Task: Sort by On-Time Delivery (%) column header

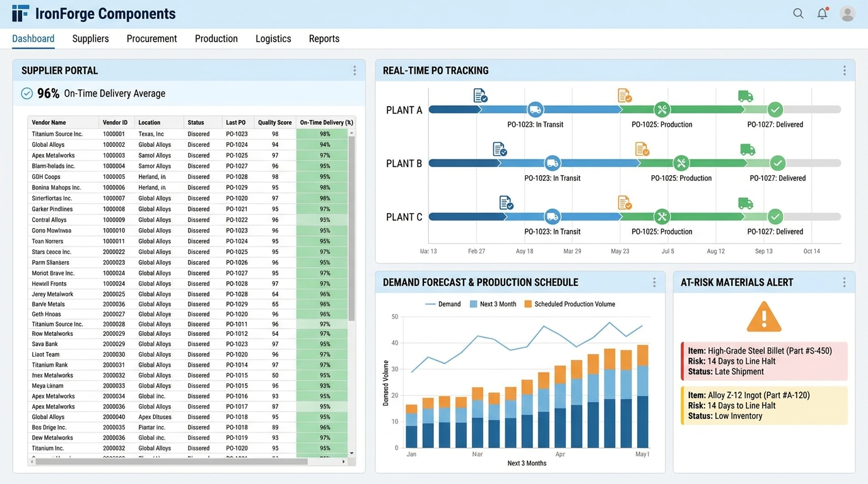Action: point(326,122)
